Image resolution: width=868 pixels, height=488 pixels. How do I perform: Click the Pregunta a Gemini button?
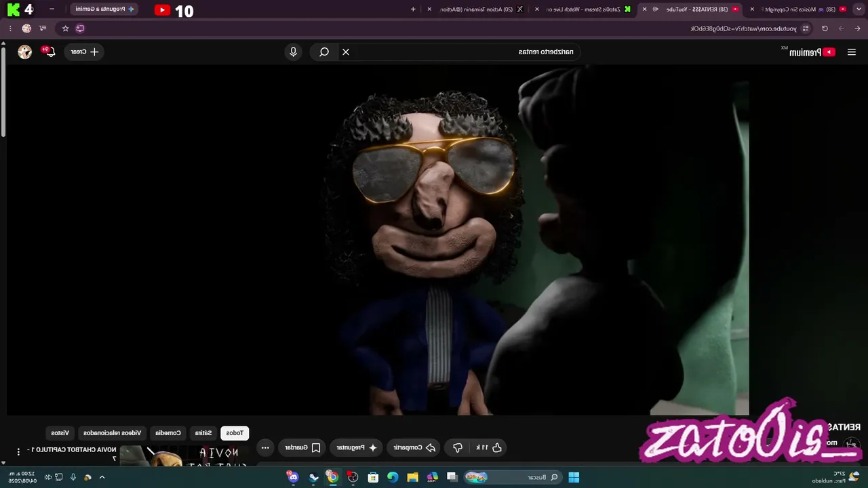pos(104,9)
